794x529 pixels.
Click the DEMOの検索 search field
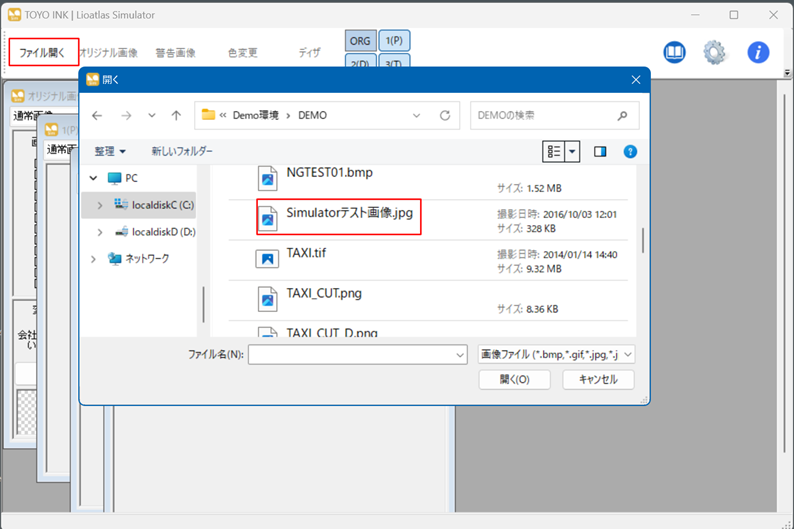[x=545, y=115]
